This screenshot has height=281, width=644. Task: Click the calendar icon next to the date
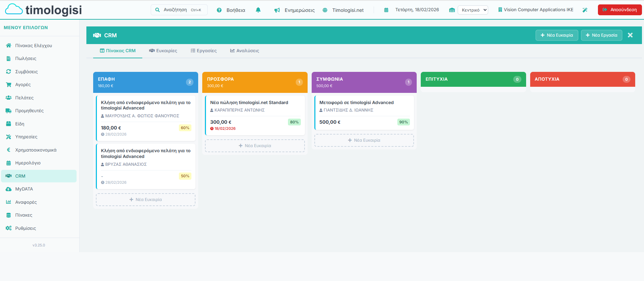[x=386, y=10]
